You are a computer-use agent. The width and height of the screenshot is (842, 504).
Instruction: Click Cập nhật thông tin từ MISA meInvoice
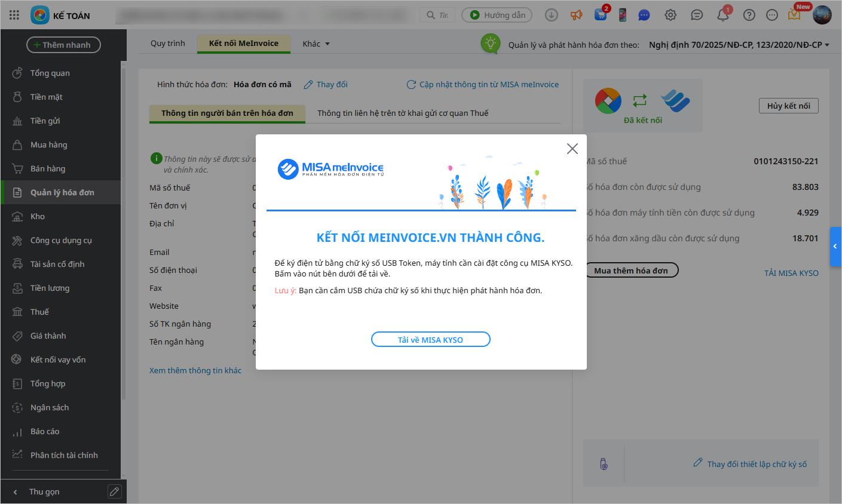(x=483, y=85)
